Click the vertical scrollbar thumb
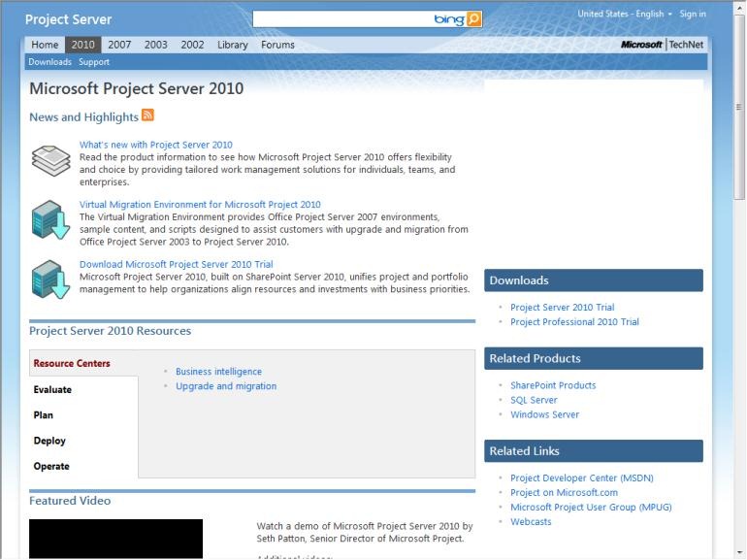747x560 pixels. 739,108
